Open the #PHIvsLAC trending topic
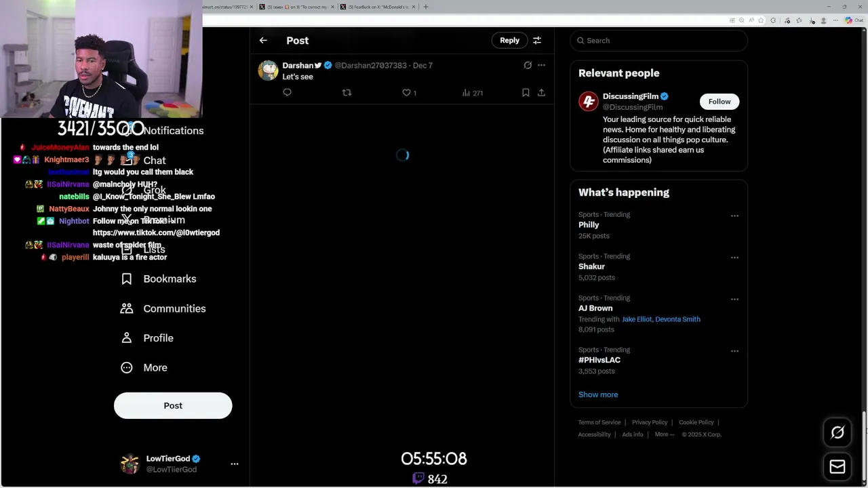This screenshot has height=488, width=868. coord(599,360)
